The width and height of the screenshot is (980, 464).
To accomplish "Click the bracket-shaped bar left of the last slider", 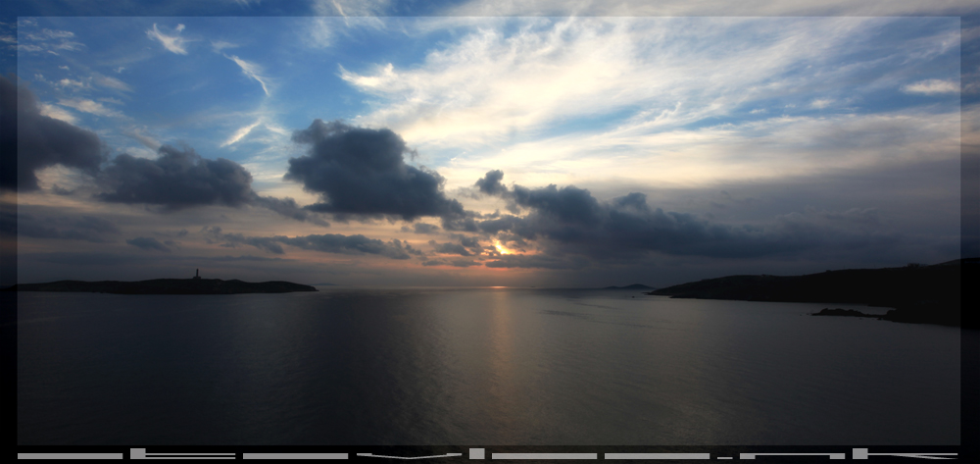I will point(791,456).
